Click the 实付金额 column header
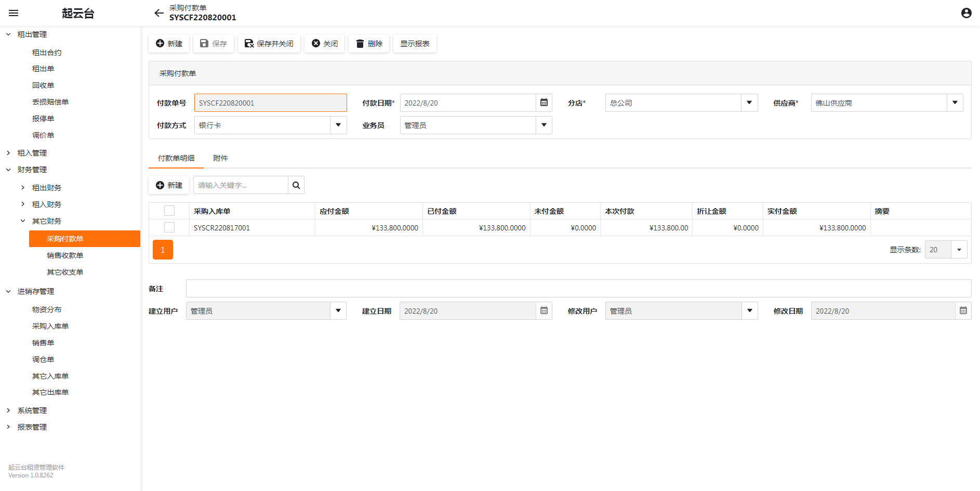Viewport: 980px width, 491px height. pos(817,211)
